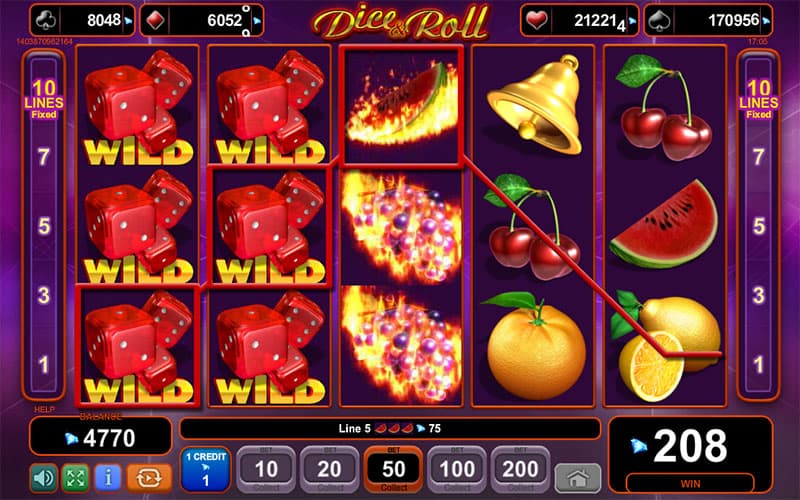The height and width of the screenshot is (500, 800).
Task: Click the orange fruit symbol
Action: (x=536, y=345)
